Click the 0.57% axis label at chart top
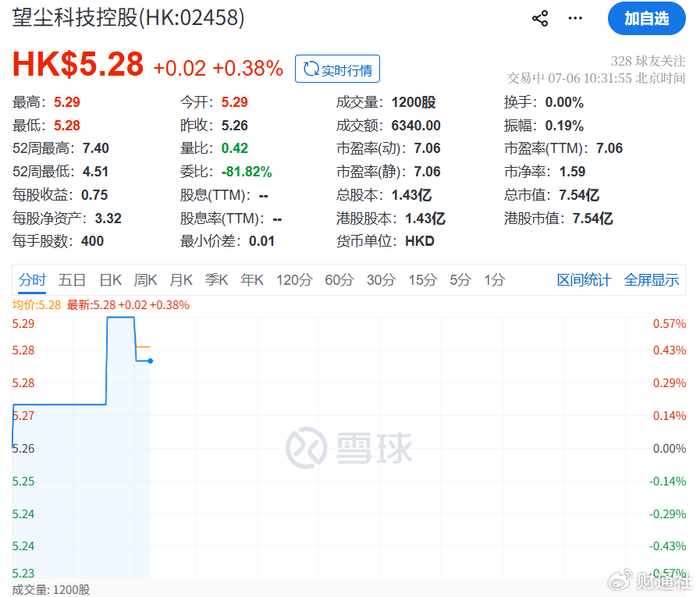Viewport: 700px width, 597px height. tap(669, 324)
